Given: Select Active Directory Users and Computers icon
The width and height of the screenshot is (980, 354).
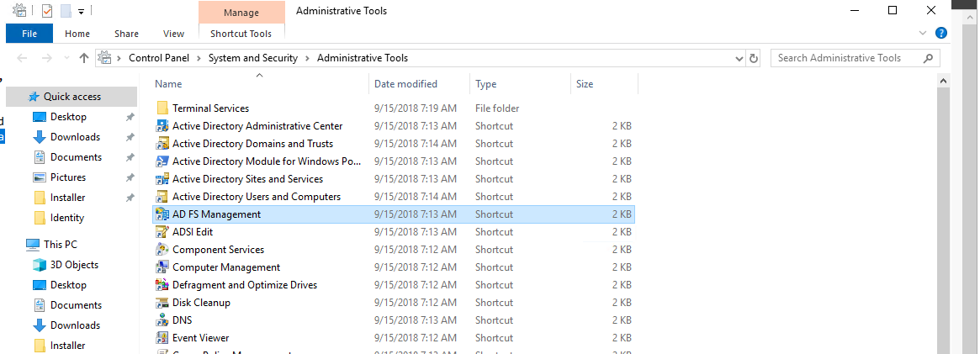Looking at the screenshot, I should pos(162,197).
